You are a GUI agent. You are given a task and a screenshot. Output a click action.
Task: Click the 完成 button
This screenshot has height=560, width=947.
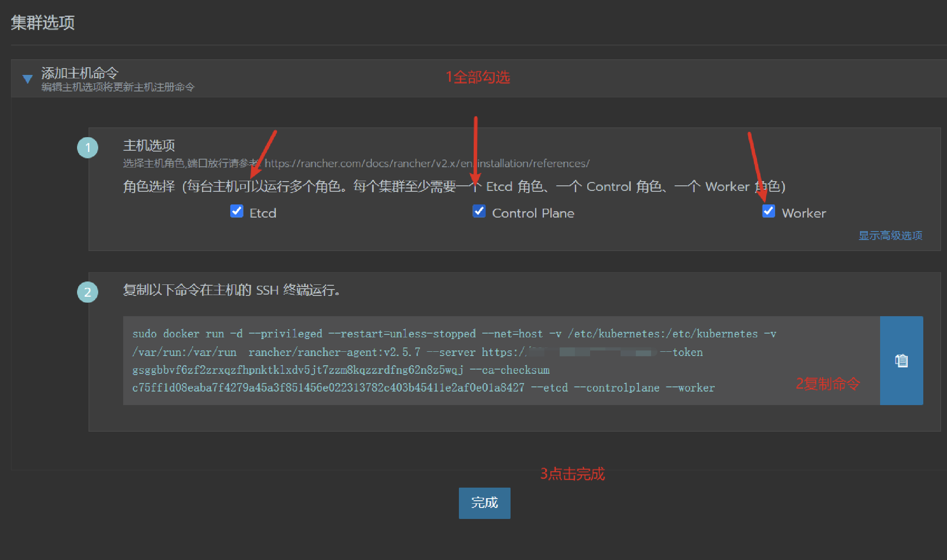click(x=484, y=503)
